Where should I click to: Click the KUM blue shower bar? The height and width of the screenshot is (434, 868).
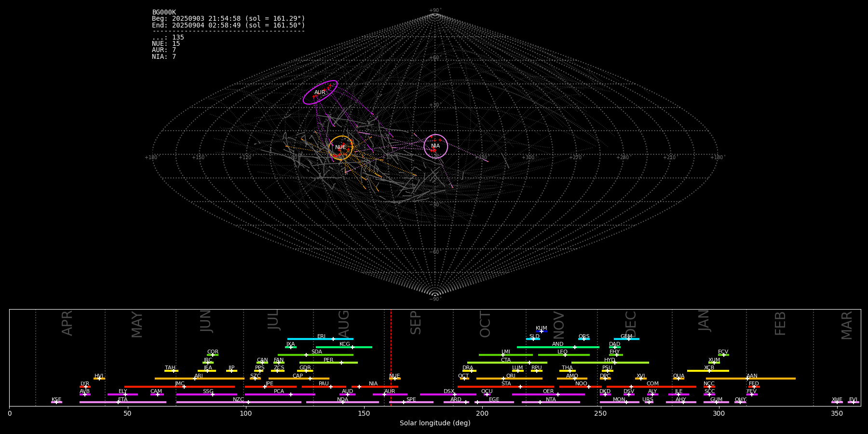[x=542, y=331]
